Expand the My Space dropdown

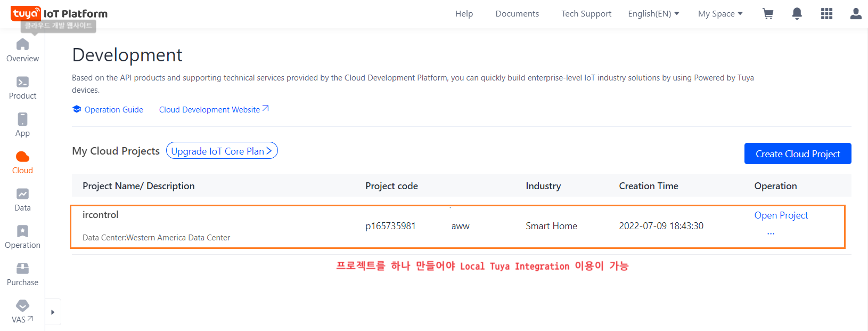(720, 14)
